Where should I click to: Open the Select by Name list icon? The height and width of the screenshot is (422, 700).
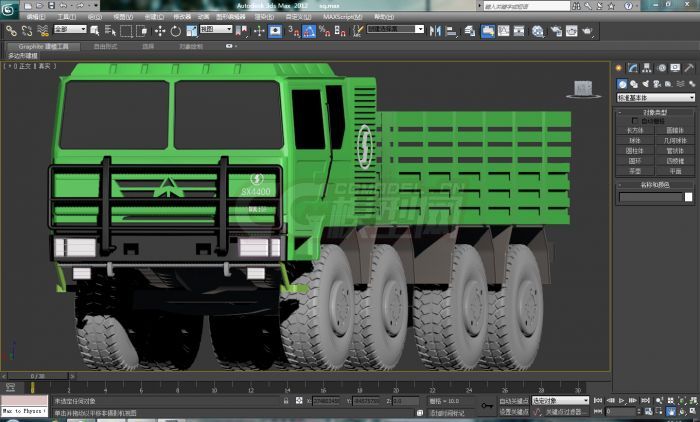click(110, 31)
